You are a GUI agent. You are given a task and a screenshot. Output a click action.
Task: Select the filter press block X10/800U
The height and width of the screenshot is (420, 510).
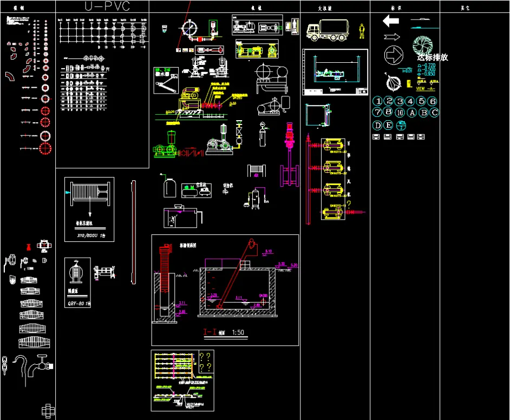(x=89, y=209)
